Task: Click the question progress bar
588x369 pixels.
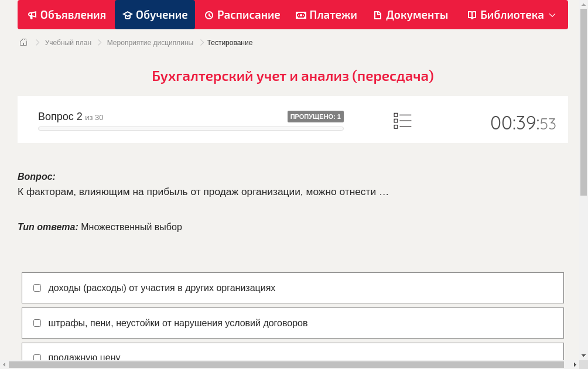Action: pos(191,128)
